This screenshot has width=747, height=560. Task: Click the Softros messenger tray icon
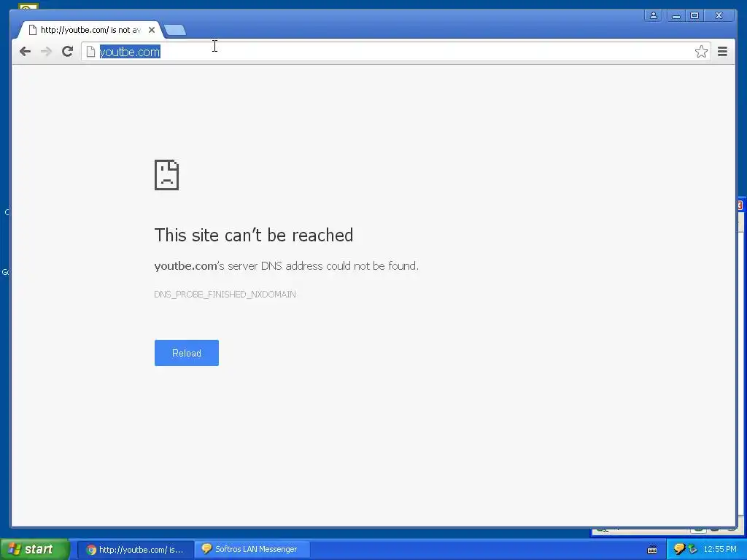(x=679, y=549)
